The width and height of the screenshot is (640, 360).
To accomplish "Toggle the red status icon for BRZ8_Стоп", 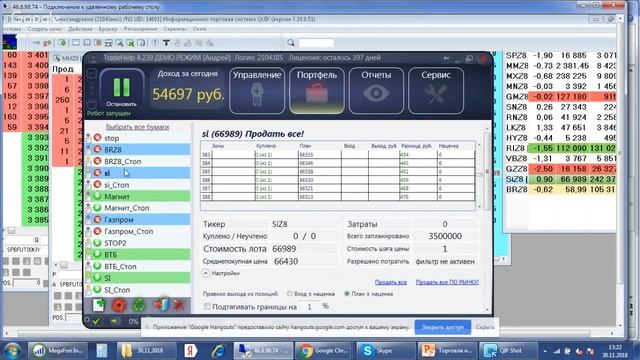I will point(97,161).
